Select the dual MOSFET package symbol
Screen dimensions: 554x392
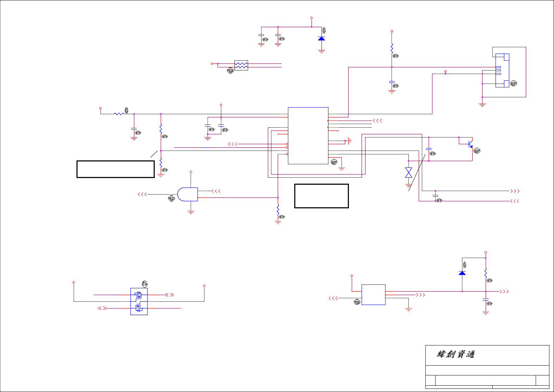click(x=139, y=301)
